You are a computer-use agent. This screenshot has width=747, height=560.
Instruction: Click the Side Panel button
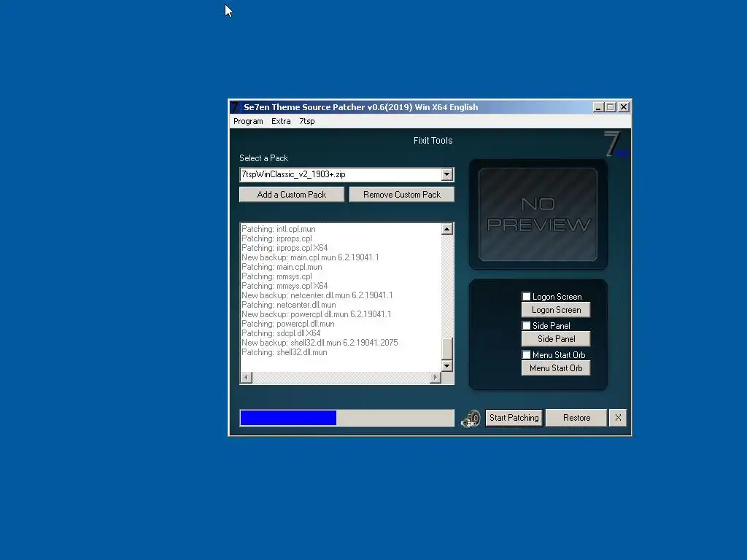coord(556,339)
